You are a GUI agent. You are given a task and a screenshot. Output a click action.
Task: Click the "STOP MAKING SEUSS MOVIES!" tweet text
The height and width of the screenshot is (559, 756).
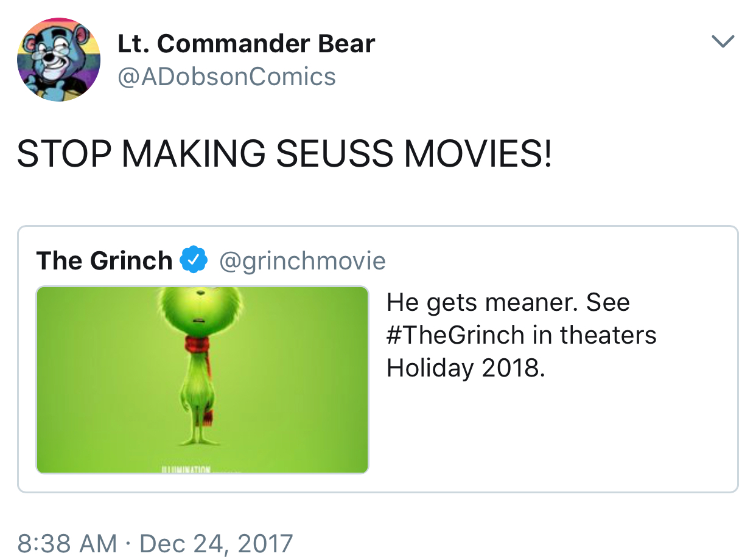(x=284, y=153)
